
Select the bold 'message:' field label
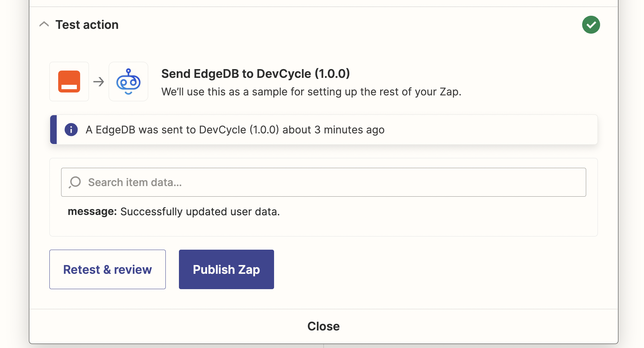point(92,212)
